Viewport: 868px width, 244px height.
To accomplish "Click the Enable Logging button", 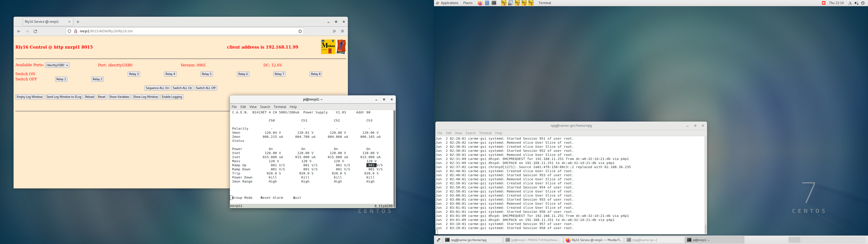I will pos(172,97).
